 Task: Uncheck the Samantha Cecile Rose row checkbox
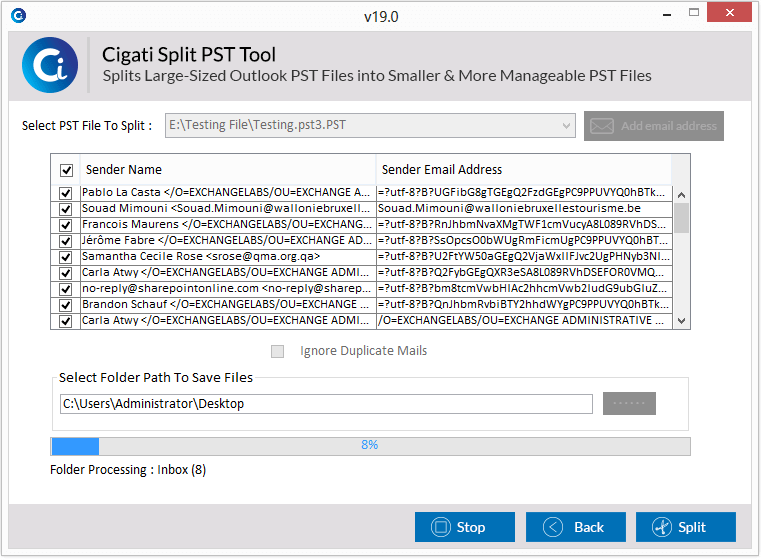coord(66,257)
